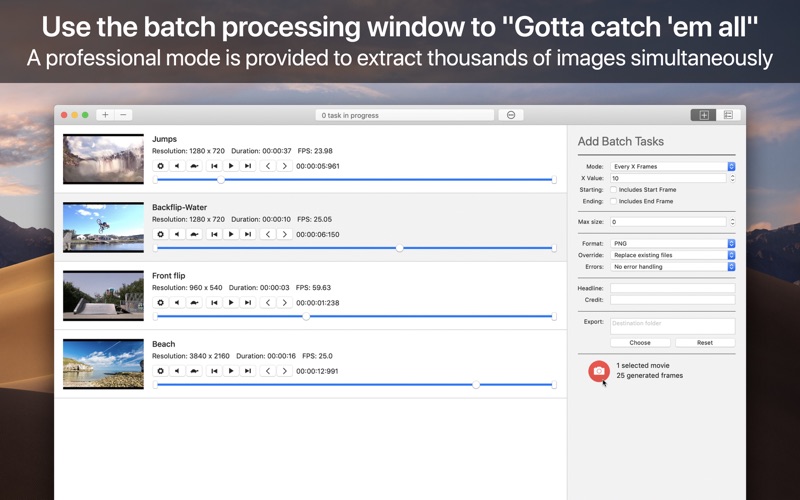Step back one frame in Jumps
Screen dimensions: 800x500
(268, 166)
